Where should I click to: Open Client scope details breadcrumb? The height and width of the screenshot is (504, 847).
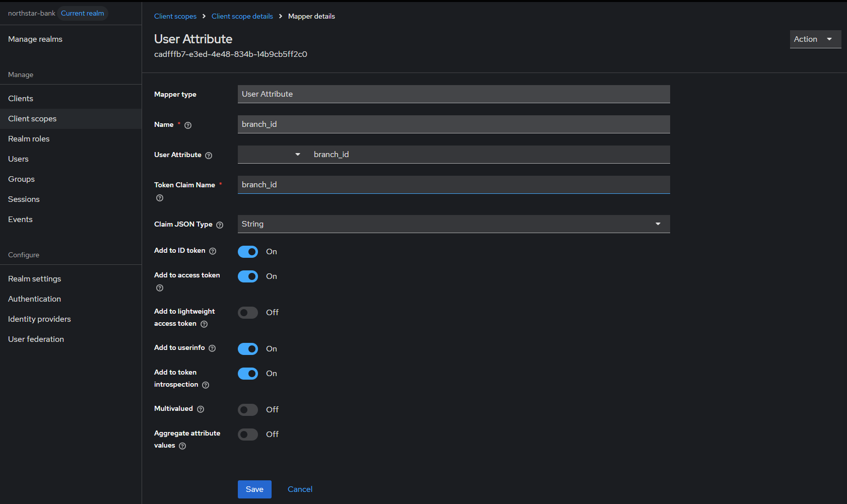[x=242, y=16]
